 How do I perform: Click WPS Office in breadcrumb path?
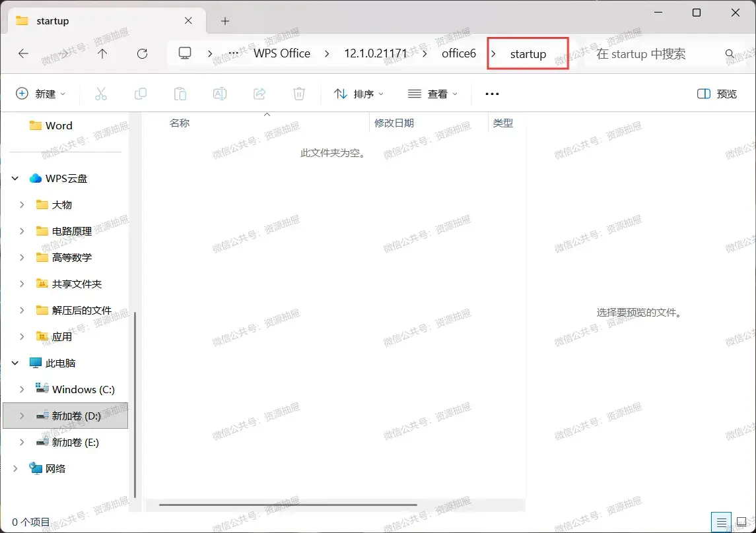click(x=282, y=53)
